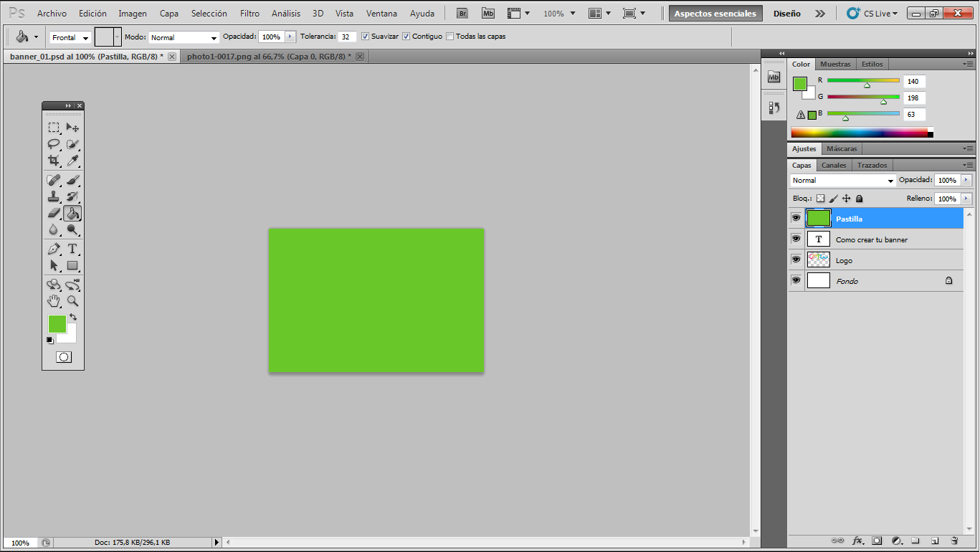Open the CS Live menu
This screenshot has width=980, height=552.
872,14
